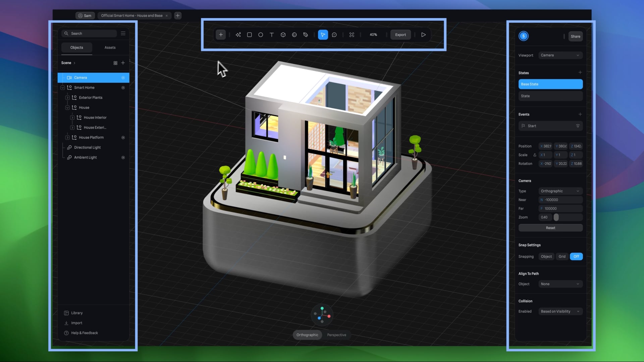Image resolution: width=644 pixels, height=362 pixels.
Task: Open the Viewport Camera dropdown
Action: point(560,55)
